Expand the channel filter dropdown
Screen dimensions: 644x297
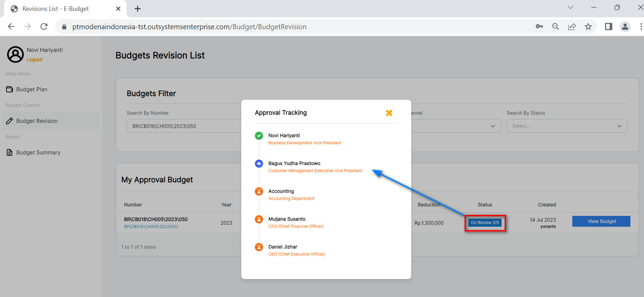455,126
